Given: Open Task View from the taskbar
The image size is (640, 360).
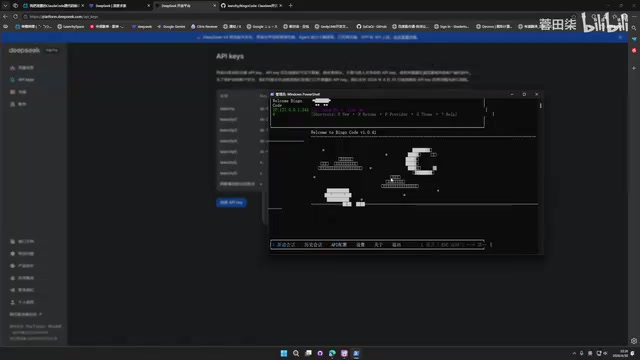Looking at the screenshot, I should point(308,353).
